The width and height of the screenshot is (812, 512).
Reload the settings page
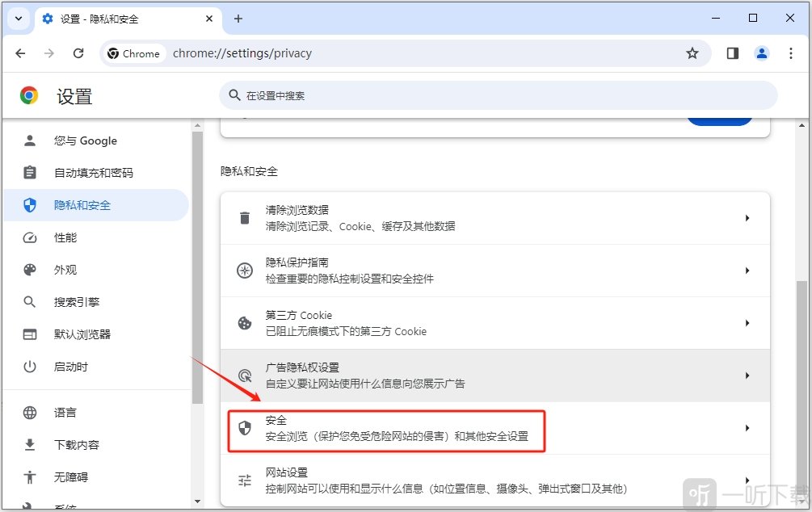78,53
